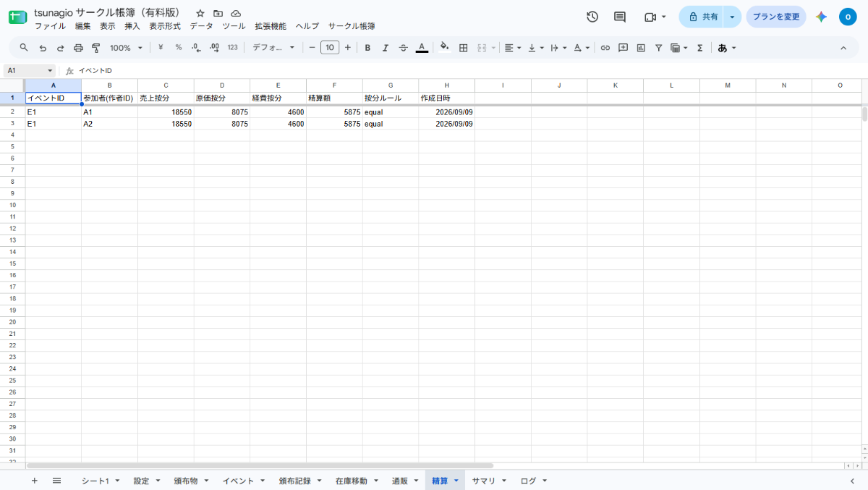Open version history clock icon

tap(592, 17)
